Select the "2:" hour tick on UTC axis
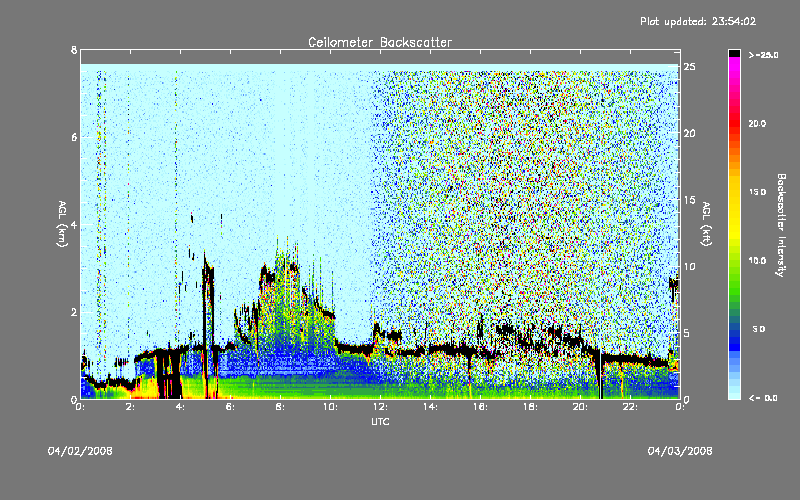This screenshot has width=800, height=500. (130, 407)
